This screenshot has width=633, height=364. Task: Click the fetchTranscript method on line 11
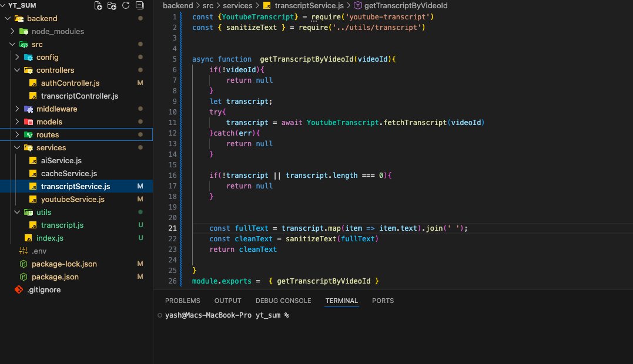click(x=415, y=123)
